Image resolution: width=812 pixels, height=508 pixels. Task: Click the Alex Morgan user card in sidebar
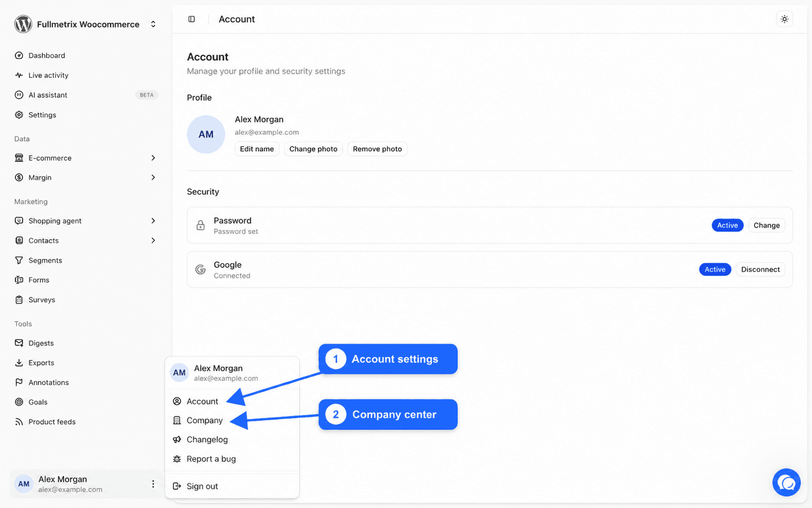86,484
